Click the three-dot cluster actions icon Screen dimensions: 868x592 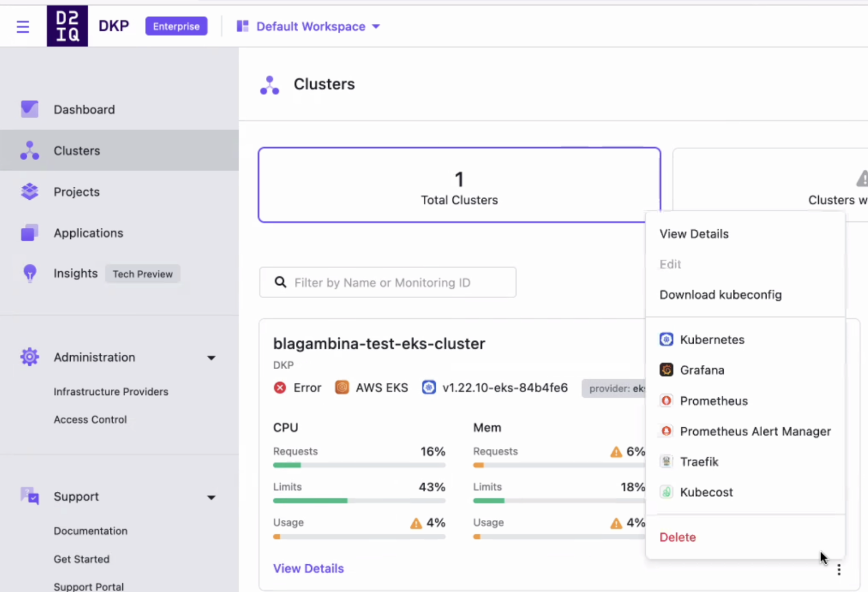coord(839,569)
